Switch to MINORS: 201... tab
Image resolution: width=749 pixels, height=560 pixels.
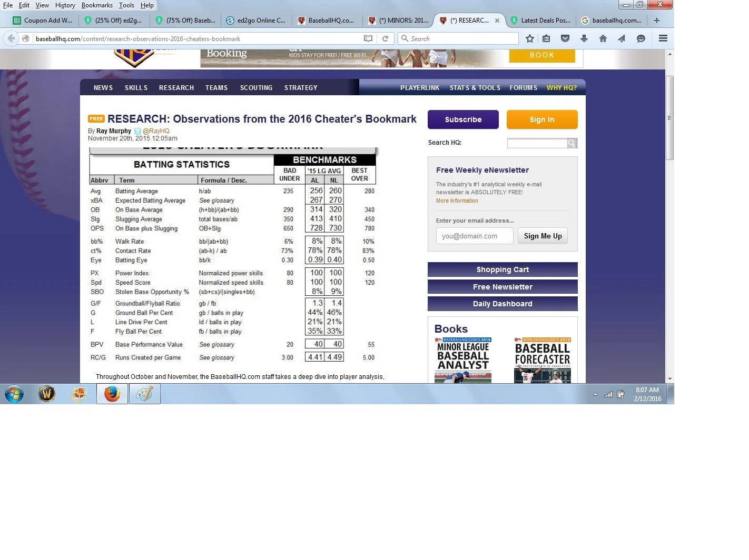point(398,21)
